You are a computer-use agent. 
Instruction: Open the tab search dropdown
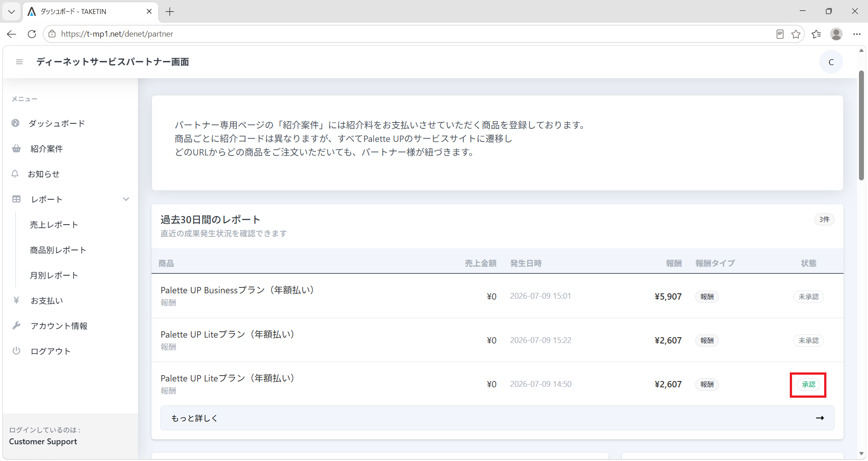click(12, 12)
